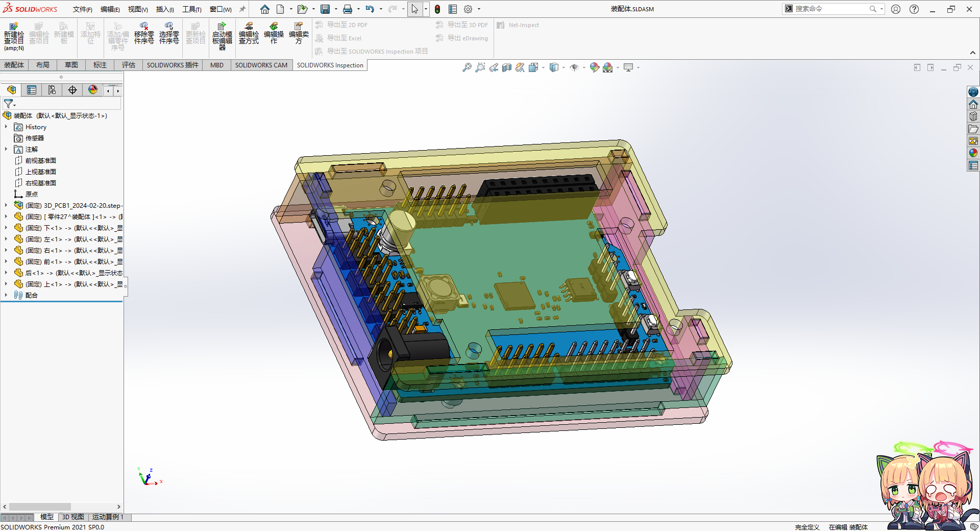Expand the 配合 mates node
Screen dimensions: 980x531
coord(6,295)
